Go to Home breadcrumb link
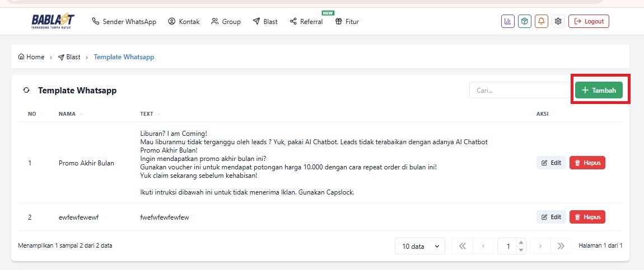This screenshot has height=270, width=644. [31, 57]
